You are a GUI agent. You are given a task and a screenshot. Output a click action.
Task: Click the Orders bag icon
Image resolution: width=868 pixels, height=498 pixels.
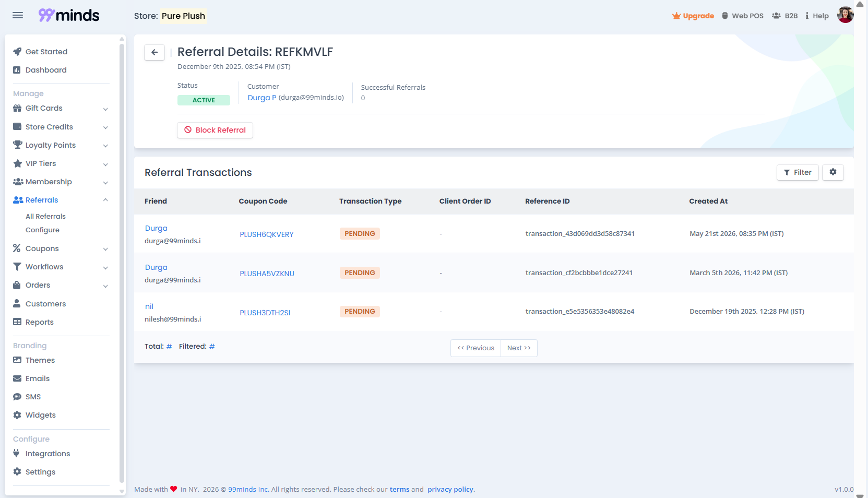tap(17, 285)
